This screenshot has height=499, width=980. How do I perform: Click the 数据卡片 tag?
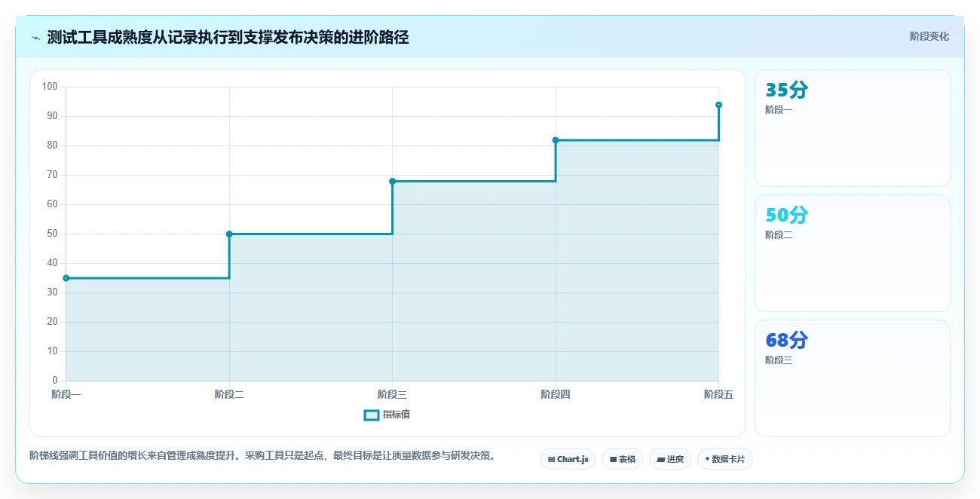(725, 459)
